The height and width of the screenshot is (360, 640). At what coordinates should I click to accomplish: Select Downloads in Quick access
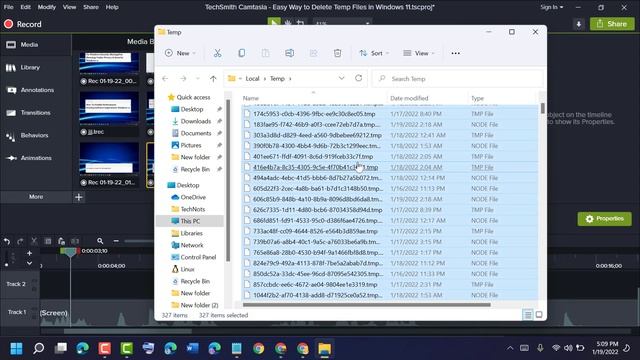click(196, 121)
